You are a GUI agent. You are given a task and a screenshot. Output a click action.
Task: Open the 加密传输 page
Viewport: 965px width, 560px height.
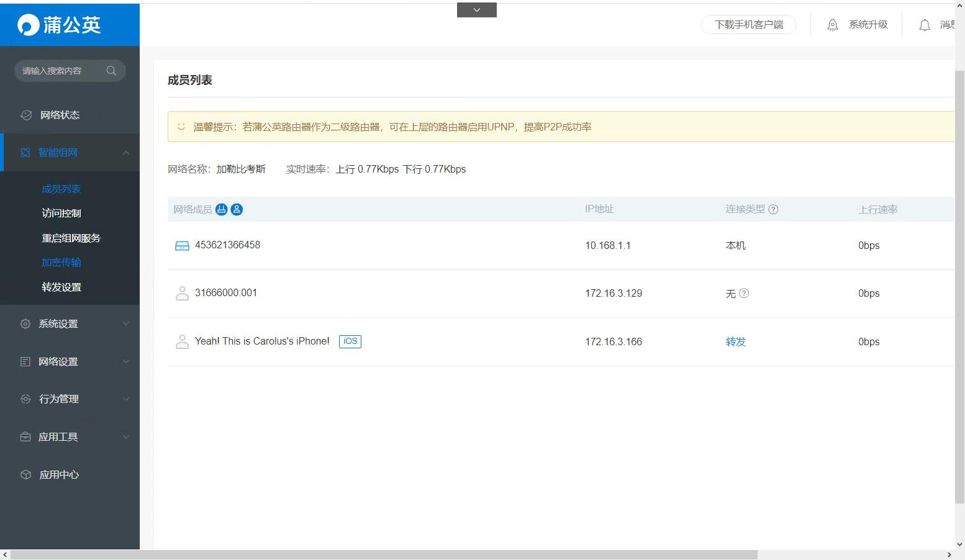coord(61,262)
